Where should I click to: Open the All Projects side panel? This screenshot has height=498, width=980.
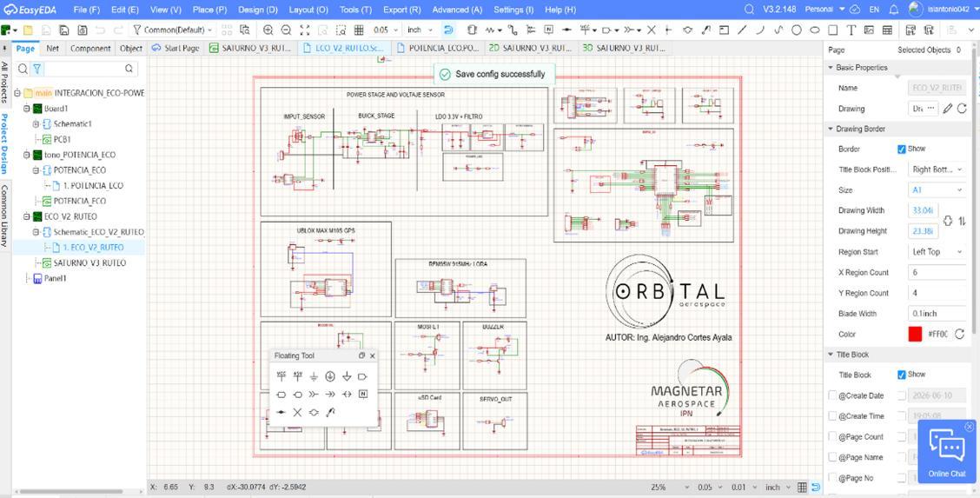[5, 83]
